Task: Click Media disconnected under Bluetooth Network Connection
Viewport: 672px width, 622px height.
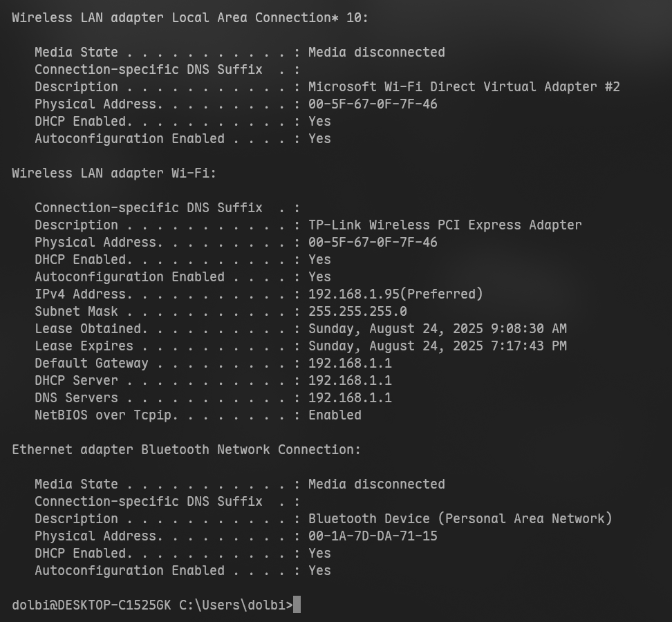Action: (x=376, y=484)
